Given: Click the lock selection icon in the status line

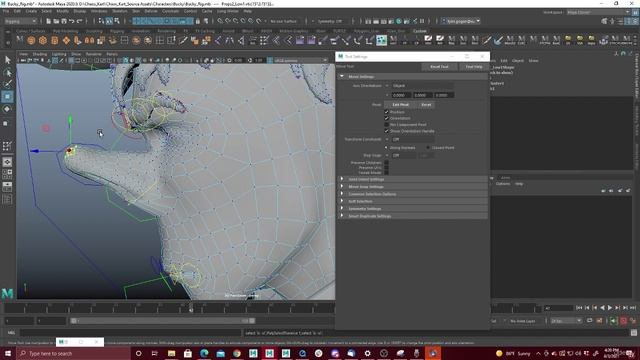Looking at the screenshot, I should (198, 21).
